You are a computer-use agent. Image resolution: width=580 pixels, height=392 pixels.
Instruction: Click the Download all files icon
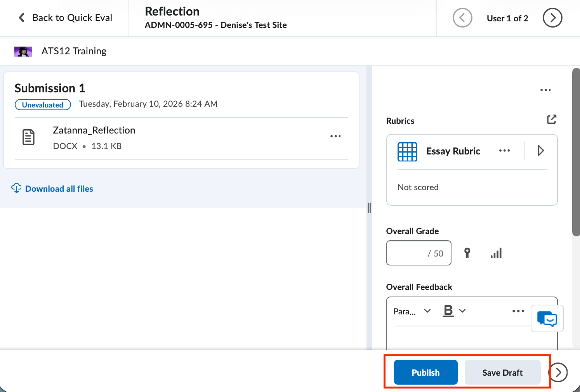coord(16,188)
